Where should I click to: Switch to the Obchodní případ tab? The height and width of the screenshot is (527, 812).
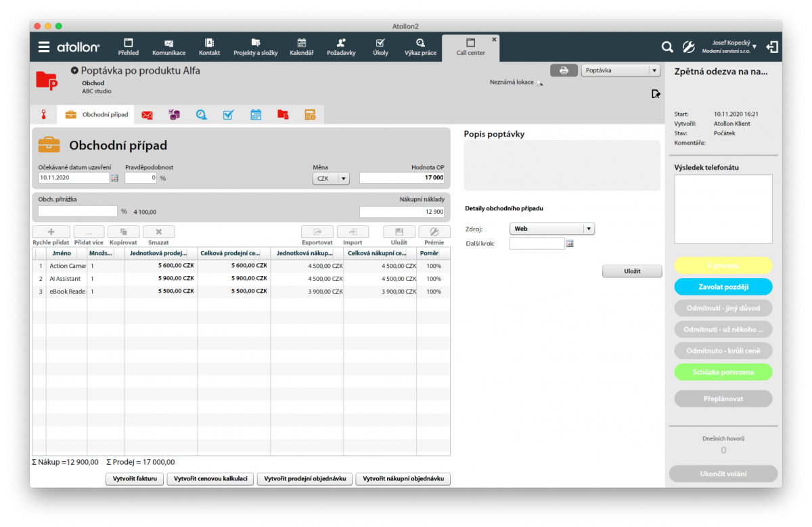pyautogui.click(x=96, y=115)
